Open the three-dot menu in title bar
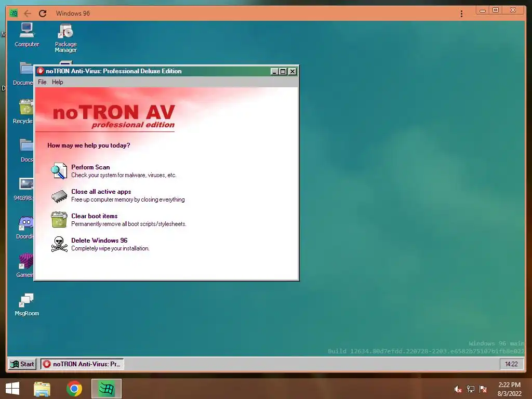The image size is (532, 399). 461,14
